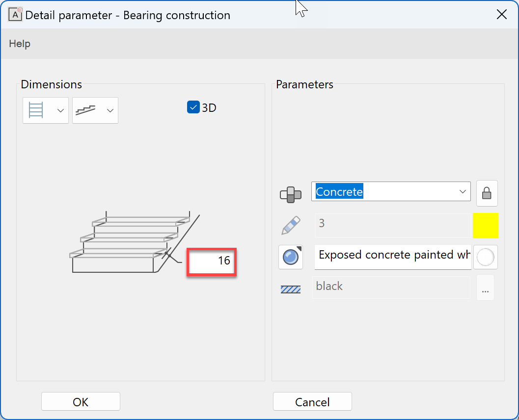This screenshot has width=519, height=420.
Task: Expand the construction type dropdown chevron
Action: [x=60, y=110]
